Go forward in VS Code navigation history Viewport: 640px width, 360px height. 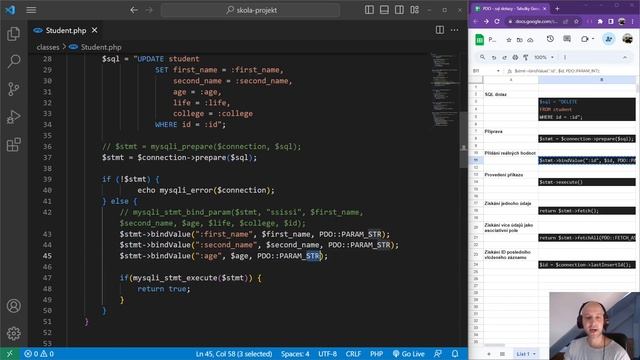click(x=149, y=10)
